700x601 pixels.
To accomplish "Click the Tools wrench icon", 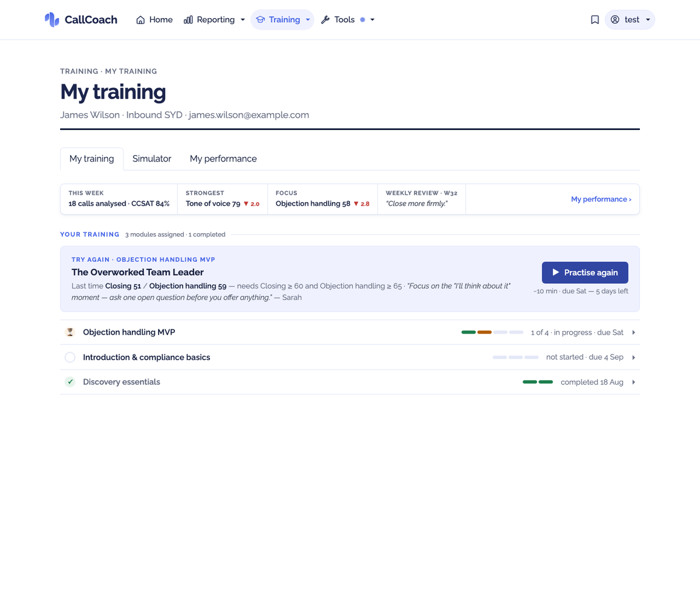I will pyautogui.click(x=325, y=20).
